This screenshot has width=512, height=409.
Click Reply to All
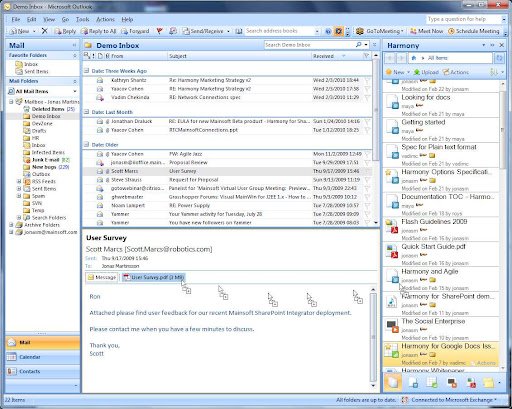[99, 31]
